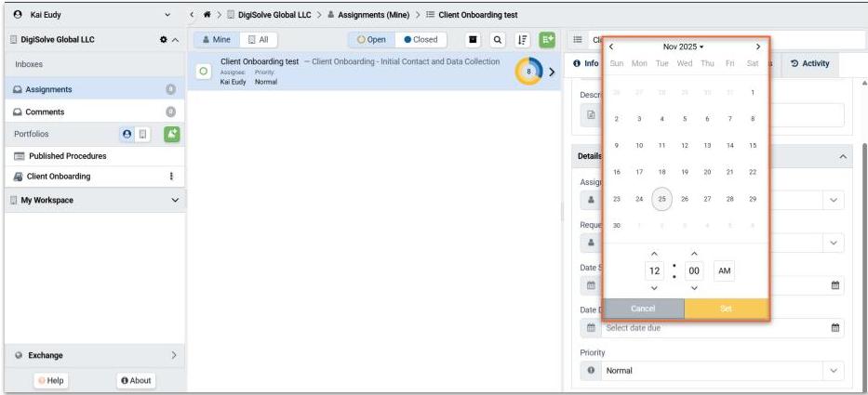Decrease the hour with down arrow
This screenshot has height=395, width=868.
[654, 288]
